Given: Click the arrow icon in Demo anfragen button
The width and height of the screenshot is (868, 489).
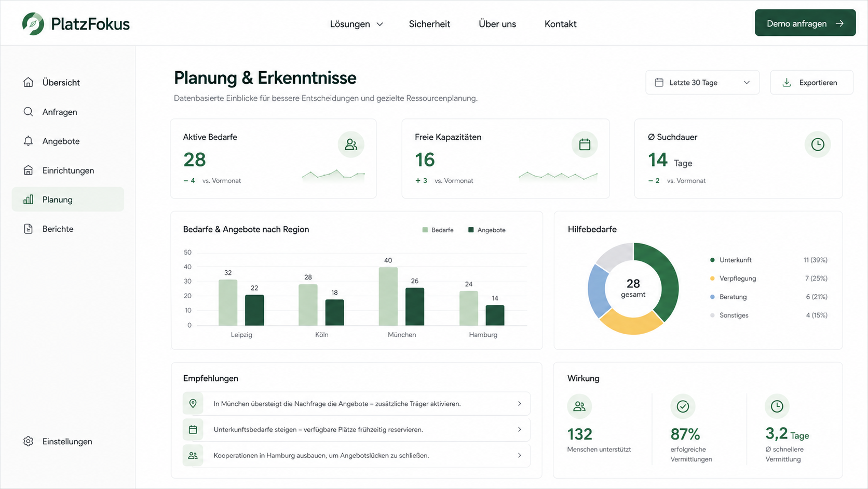Looking at the screenshot, I should (x=839, y=24).
